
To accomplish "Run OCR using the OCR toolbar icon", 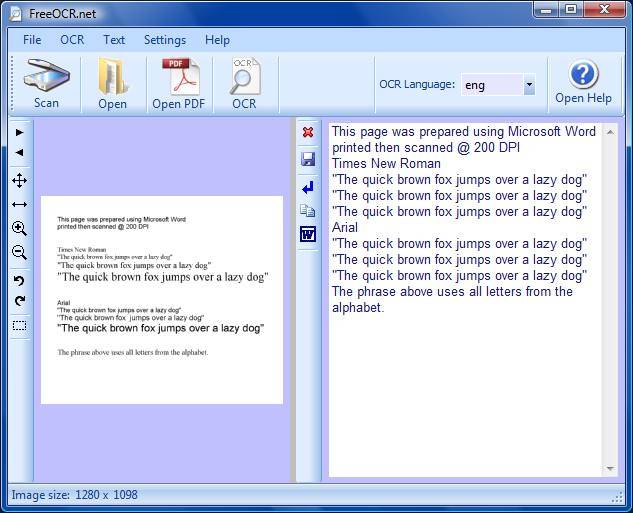I will (244, 83).
